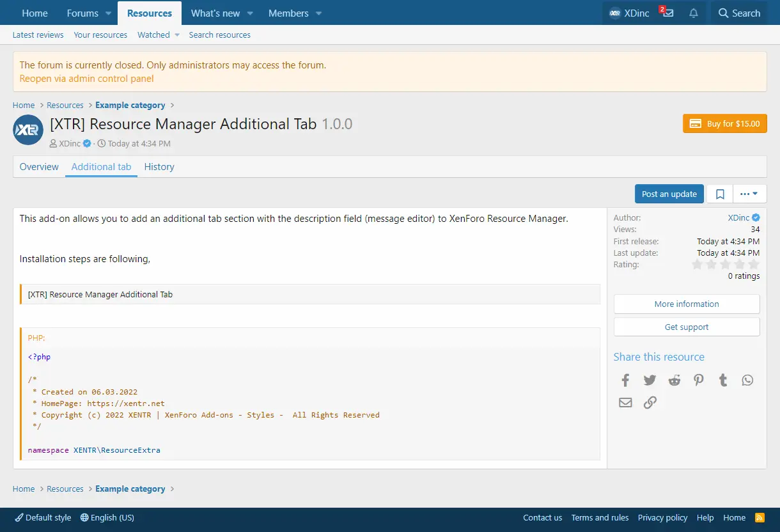Share resource on Twitter

point(650,380)
